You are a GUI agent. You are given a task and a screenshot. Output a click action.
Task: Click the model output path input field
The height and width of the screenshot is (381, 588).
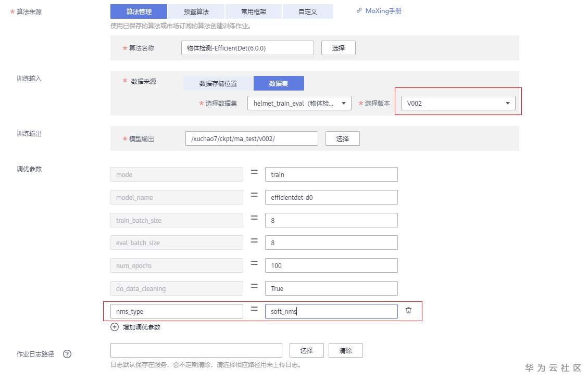pos(252,138)
